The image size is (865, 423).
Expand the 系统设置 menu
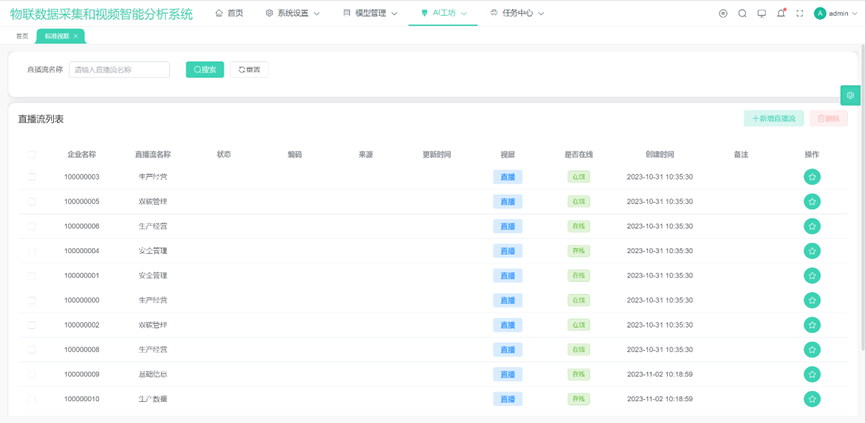click(292, 13)
